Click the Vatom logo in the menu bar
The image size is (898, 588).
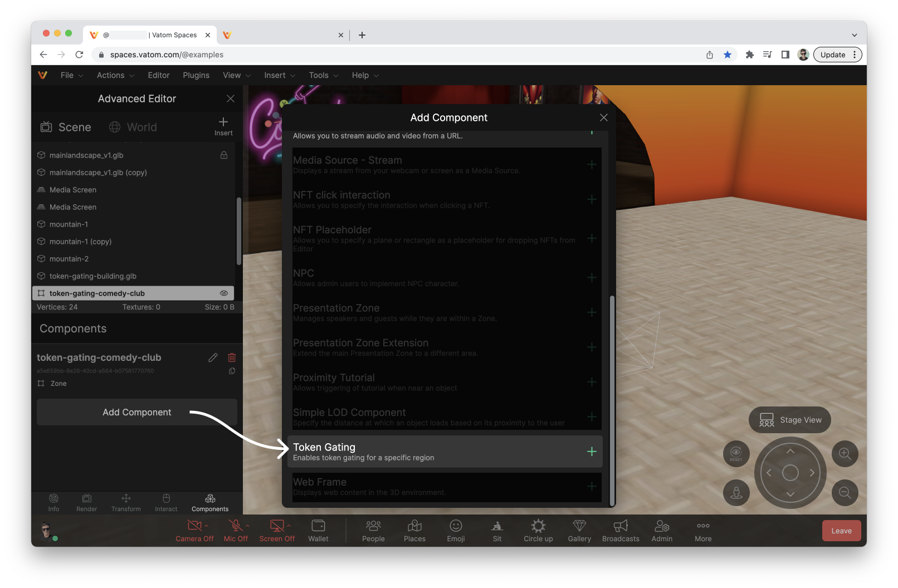(x=43, y=75)
